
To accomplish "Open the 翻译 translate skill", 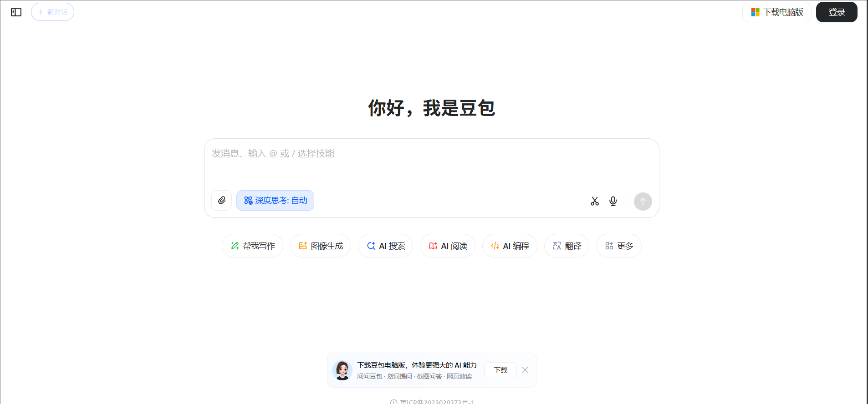I will tap(567, 246).
